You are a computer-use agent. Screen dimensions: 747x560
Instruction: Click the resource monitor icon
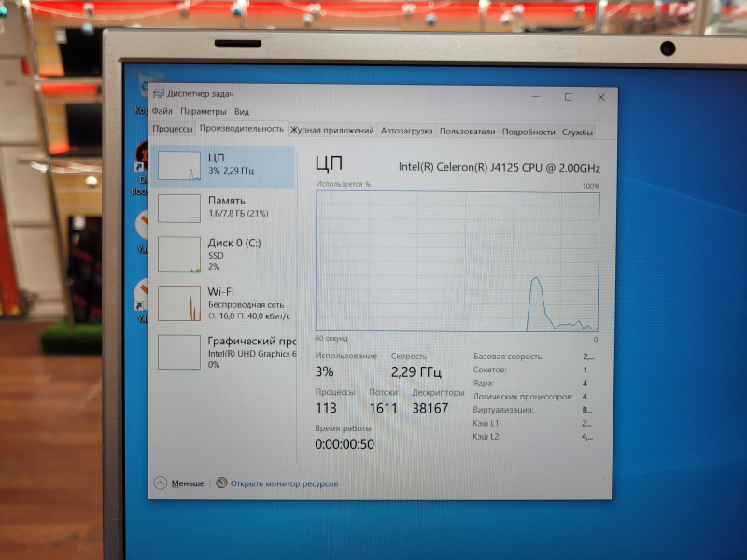(221, 483)
